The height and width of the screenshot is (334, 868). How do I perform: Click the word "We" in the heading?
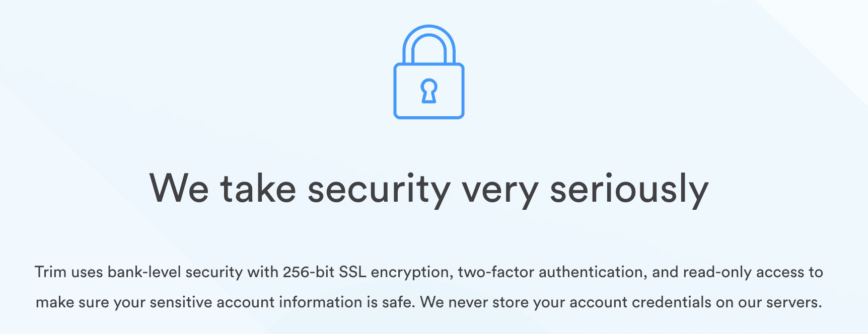179,190
